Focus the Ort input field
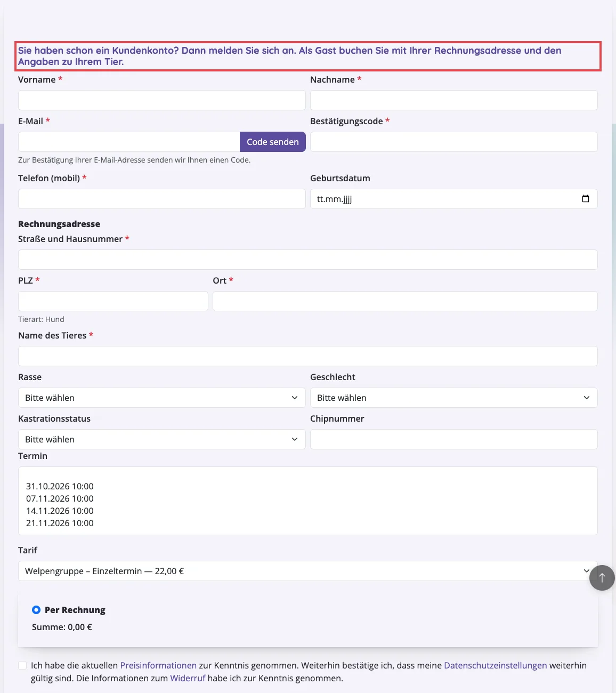 click(405, 301)
